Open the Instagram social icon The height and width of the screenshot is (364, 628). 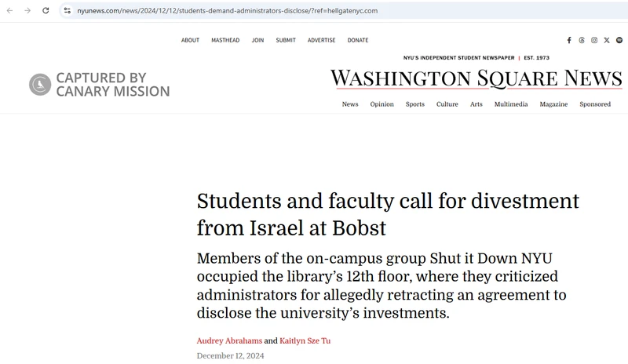pyautogui.click(x=594, y=40)
